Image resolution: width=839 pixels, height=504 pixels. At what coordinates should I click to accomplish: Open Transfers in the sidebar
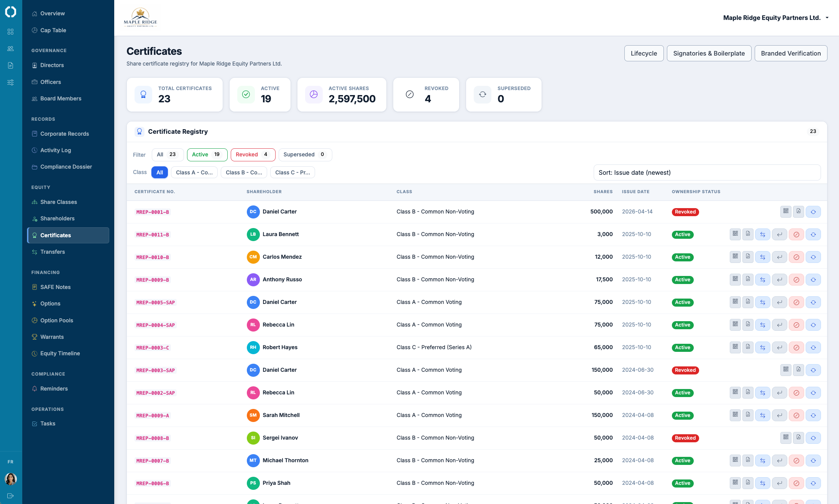pos(68,252)
